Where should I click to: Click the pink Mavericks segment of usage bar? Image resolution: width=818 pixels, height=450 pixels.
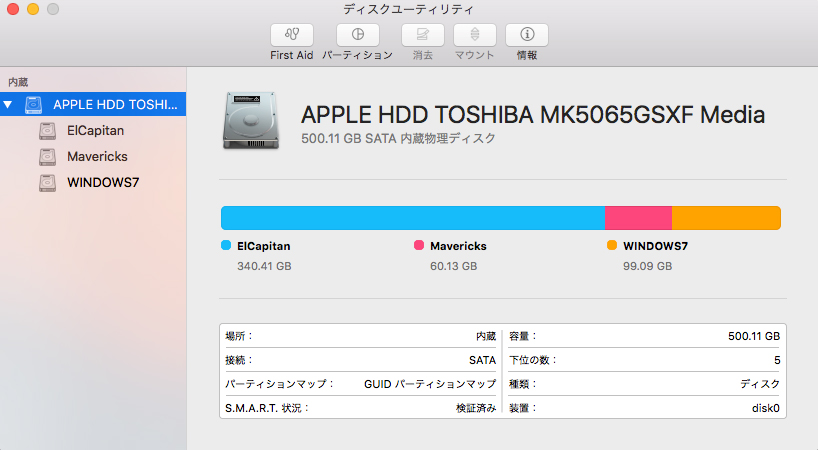tap(639, 218)
